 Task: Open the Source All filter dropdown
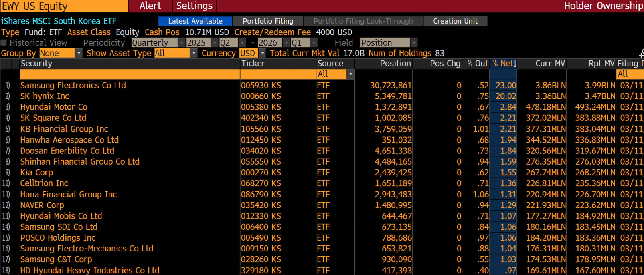point(350,74)
